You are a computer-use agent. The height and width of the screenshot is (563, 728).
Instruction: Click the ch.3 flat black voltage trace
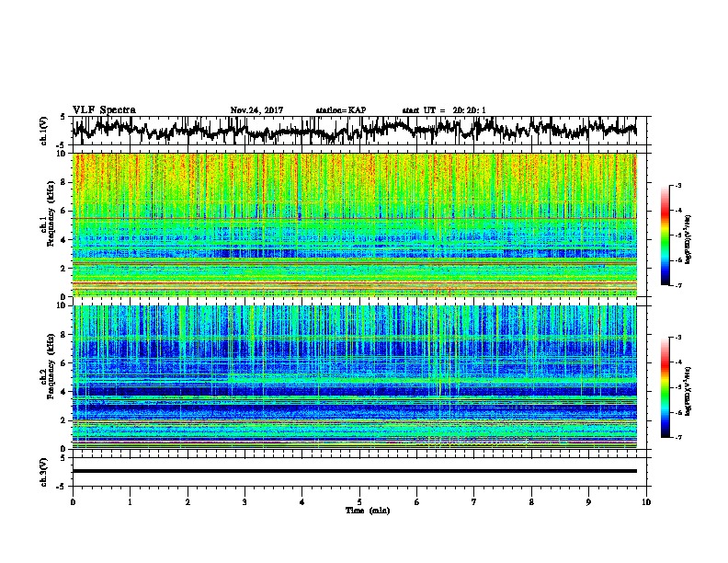point(354,471)
